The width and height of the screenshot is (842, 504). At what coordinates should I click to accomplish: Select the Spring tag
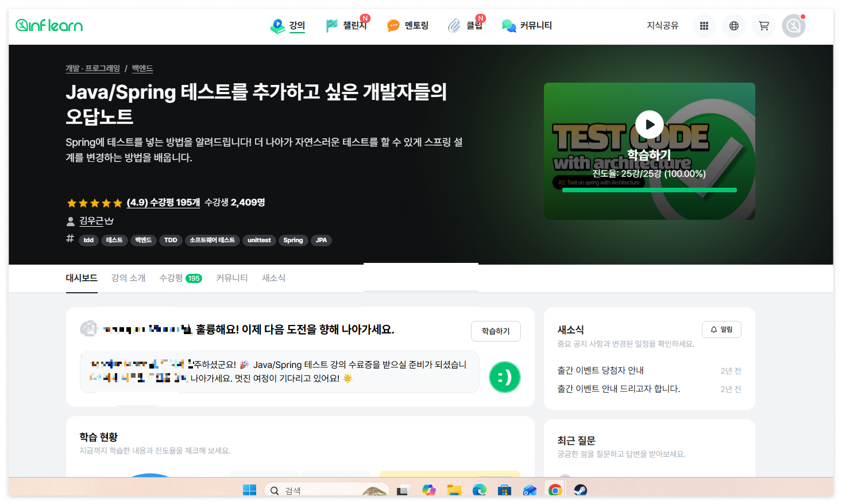[293, 241]
